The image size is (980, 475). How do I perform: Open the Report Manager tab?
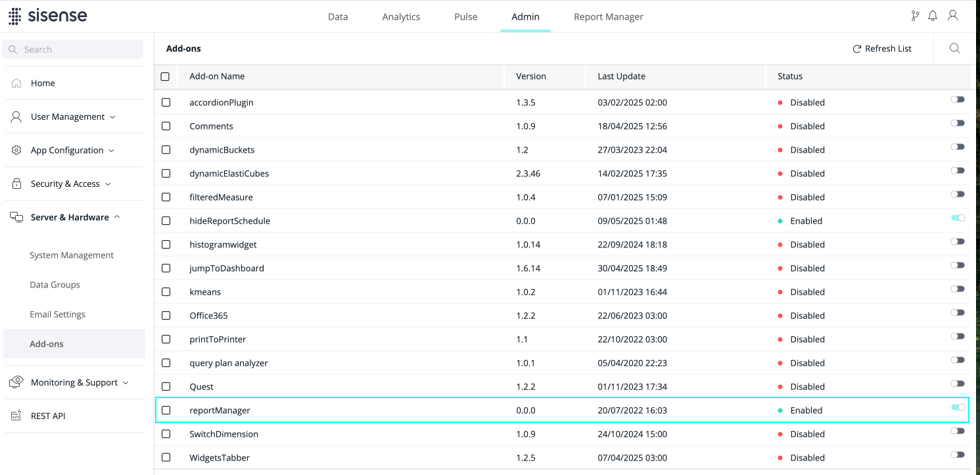609,16
